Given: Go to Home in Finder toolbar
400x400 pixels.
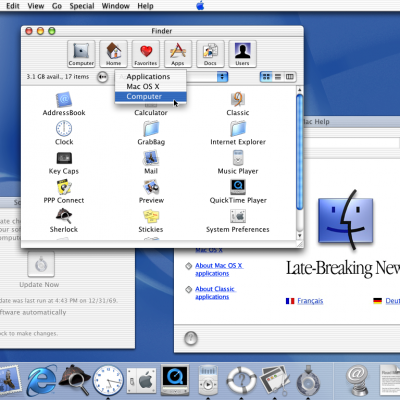Looking at the screenshot, I should click(x=113, y=54).
